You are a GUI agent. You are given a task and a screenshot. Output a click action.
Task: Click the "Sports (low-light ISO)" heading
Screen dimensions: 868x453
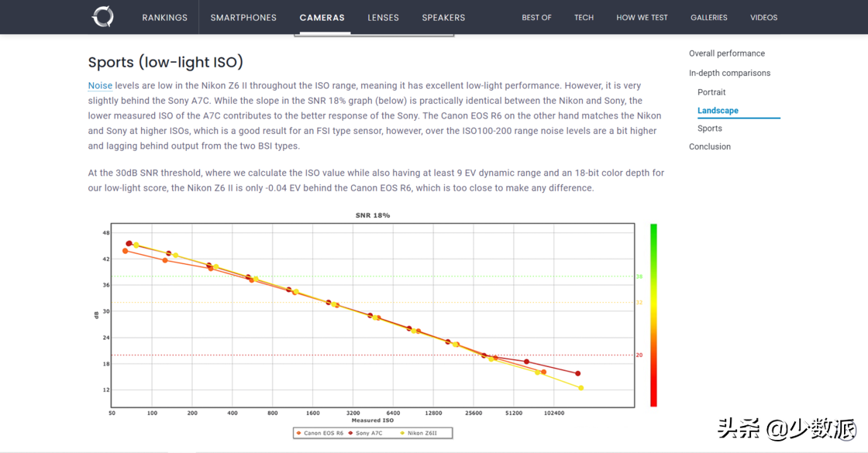click(x=166, y=63)
